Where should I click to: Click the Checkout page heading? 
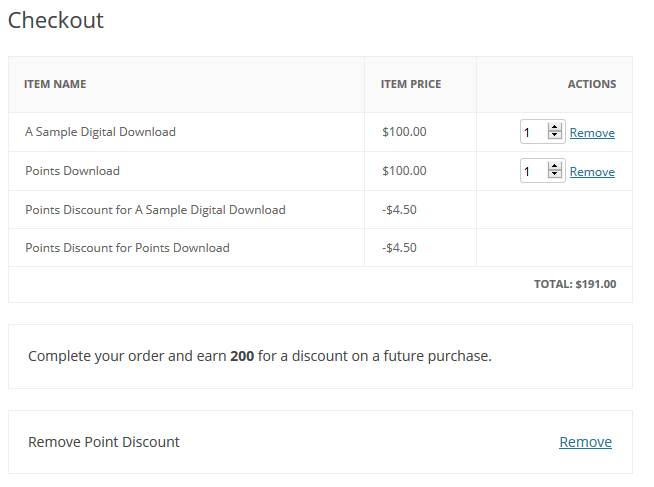pyautogui.click(x=56, y=20)
